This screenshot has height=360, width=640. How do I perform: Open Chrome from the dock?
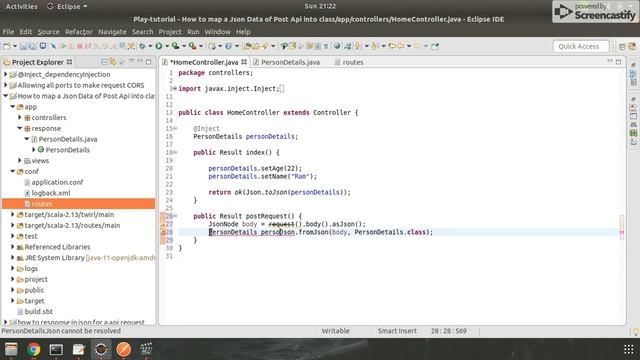34,349
